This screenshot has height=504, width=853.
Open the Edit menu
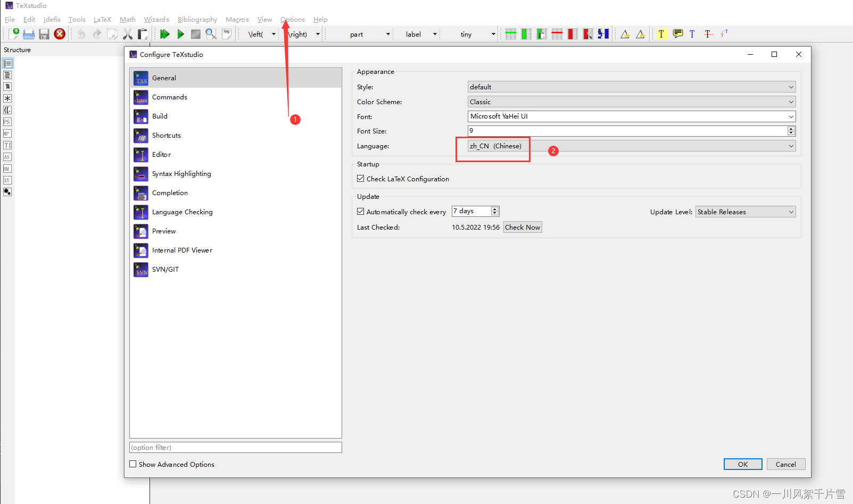(29, 20)
